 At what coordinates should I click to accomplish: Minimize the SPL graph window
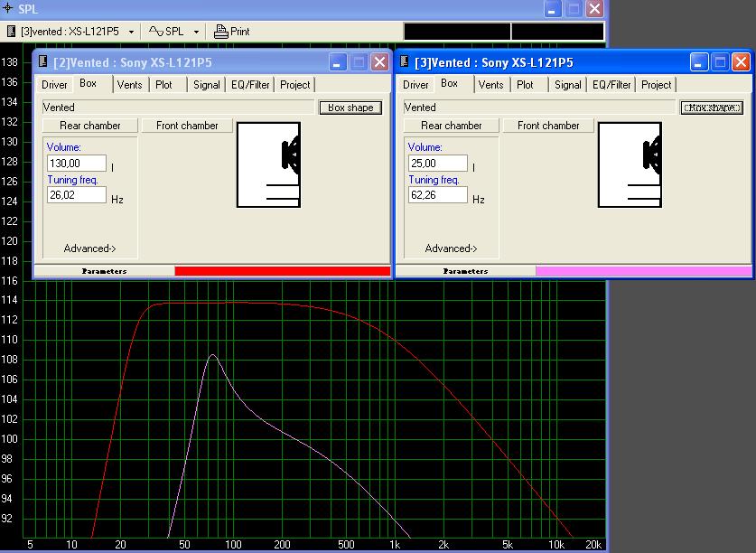pyautogui.click(x=553, y=9)
